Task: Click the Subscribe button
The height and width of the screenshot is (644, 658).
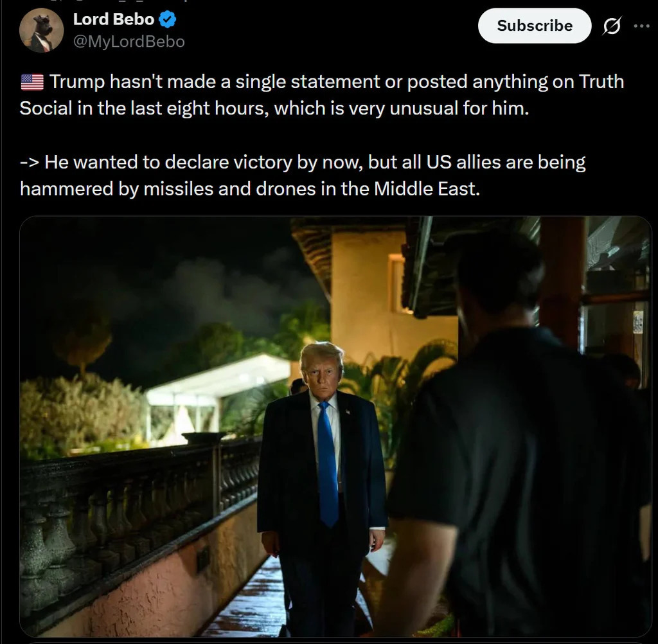Action: click(x=534, y=26)
